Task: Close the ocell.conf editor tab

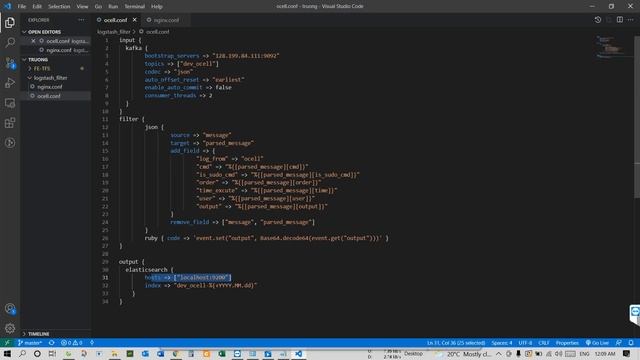Action: 135,20
